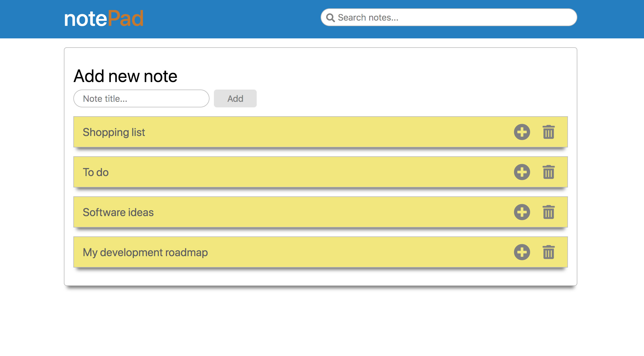Select the Software ideas title text

click(118, 212)
